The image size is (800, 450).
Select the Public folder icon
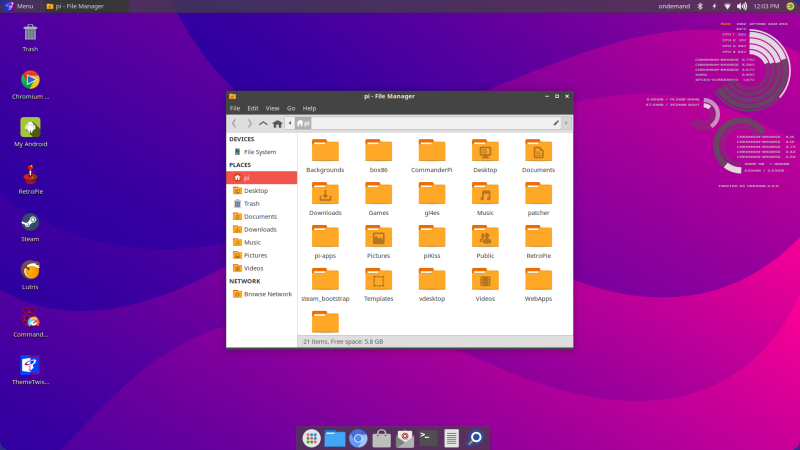485,236
